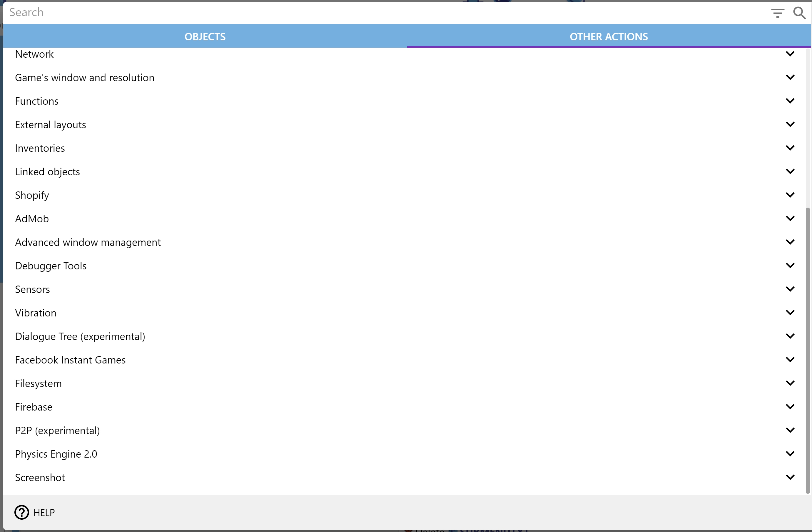This screenshot has height=532, width=812.
Task: Click the help question mark icon
Action: (x=22, y=512)
